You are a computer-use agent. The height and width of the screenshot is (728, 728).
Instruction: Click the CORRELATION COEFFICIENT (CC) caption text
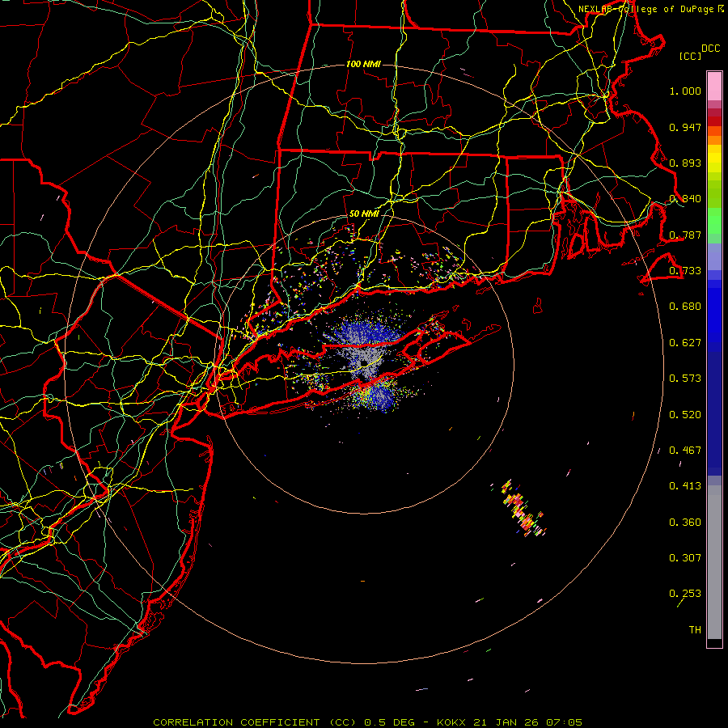click(x=255, y=722)
